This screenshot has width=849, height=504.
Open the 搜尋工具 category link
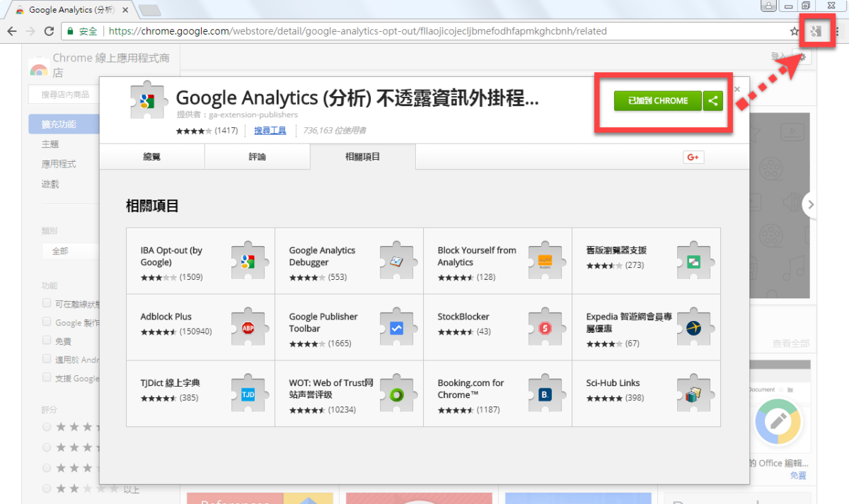(270, 131)
